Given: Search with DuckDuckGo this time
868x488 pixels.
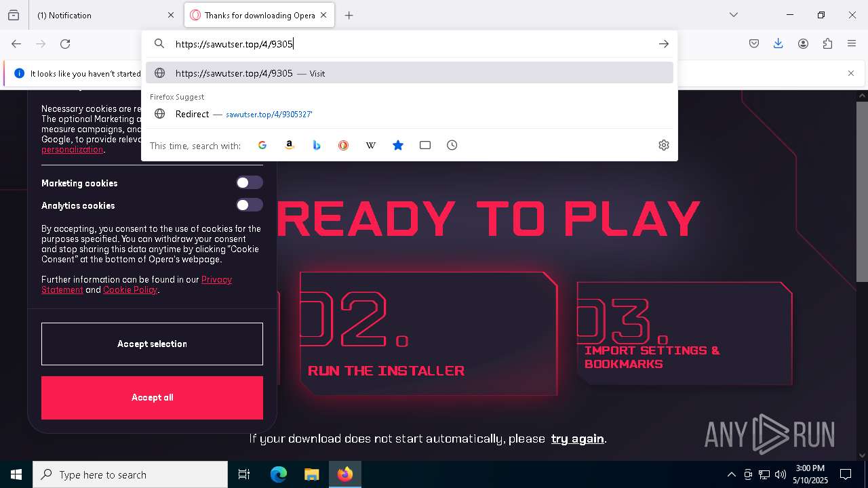Looking at the screenshot, I should pyautogui.click(x=344, y=145).
